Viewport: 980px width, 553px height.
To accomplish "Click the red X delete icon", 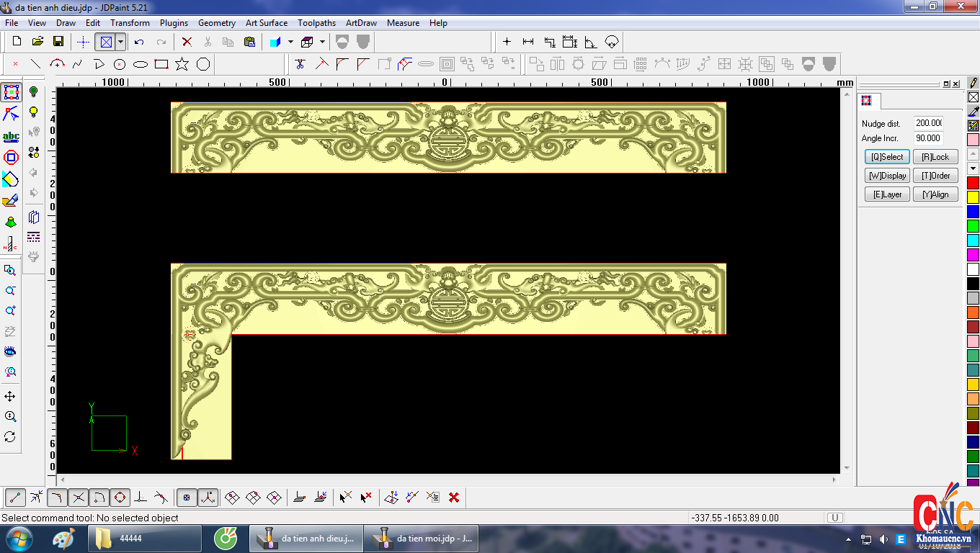I will click(187, 42).
